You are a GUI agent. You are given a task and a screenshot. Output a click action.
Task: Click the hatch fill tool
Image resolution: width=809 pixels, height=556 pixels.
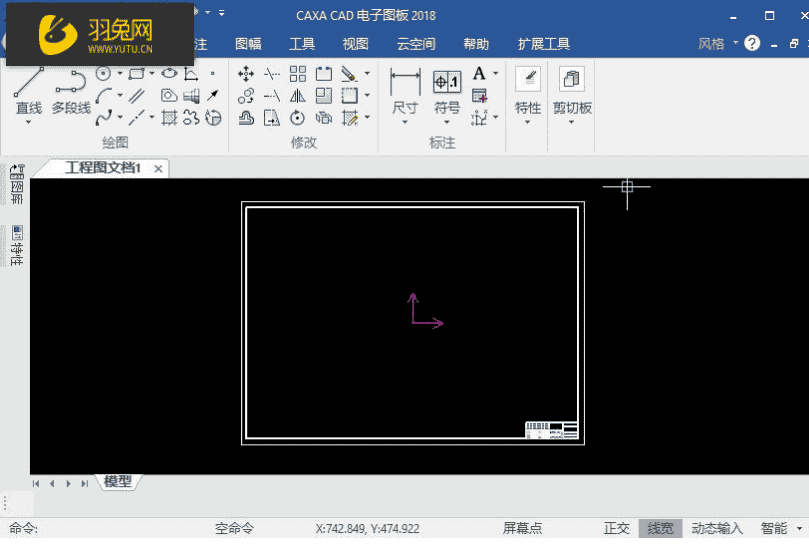(x=169, y=118)
